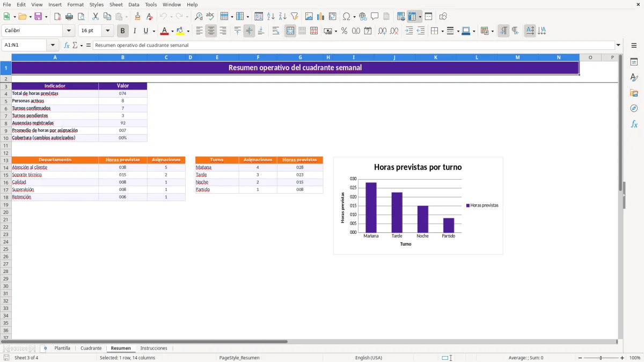Click the Font Color red A swatch
The width and height of the screenshot is (644, 362).
point(164,31)
